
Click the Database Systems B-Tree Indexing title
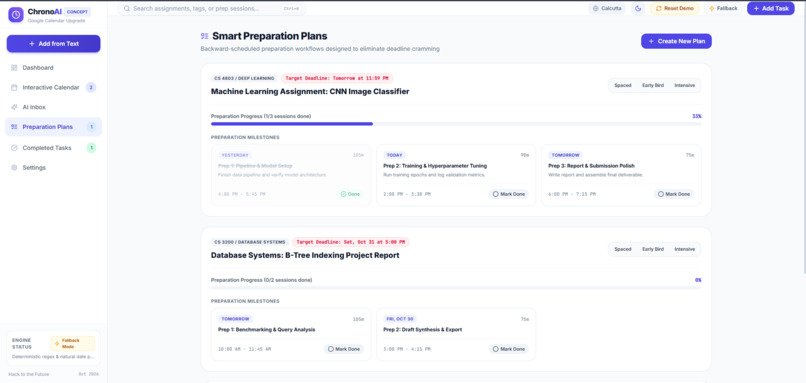(x=305, y=256)
